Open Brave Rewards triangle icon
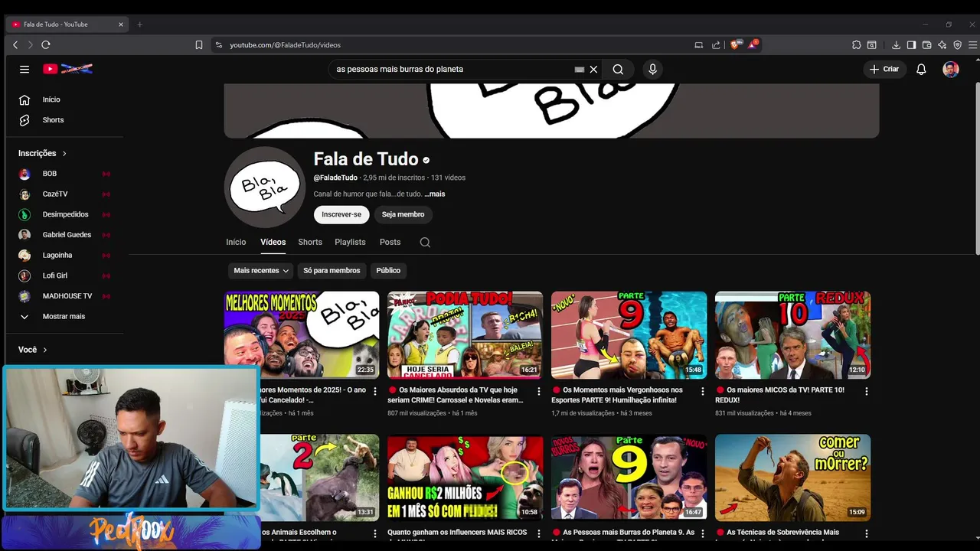 tap(753, 44)
